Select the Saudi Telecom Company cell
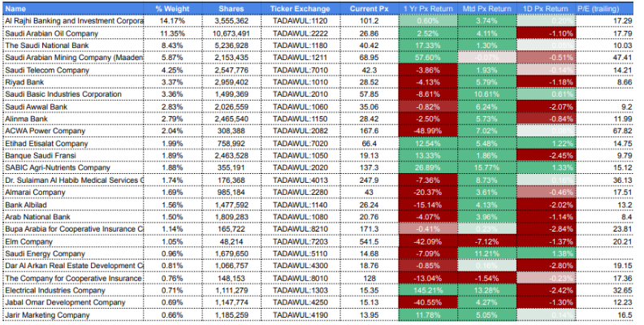Viewport: 644px width, 325px height. tap(73, 70)
